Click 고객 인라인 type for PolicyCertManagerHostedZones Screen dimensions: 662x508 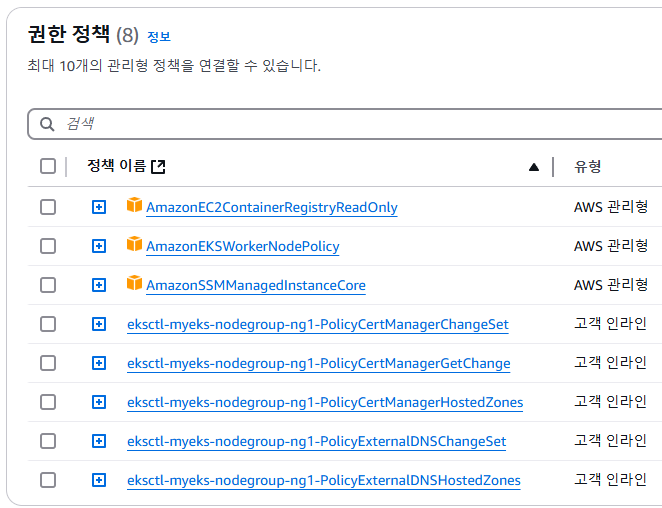[610, 402]
